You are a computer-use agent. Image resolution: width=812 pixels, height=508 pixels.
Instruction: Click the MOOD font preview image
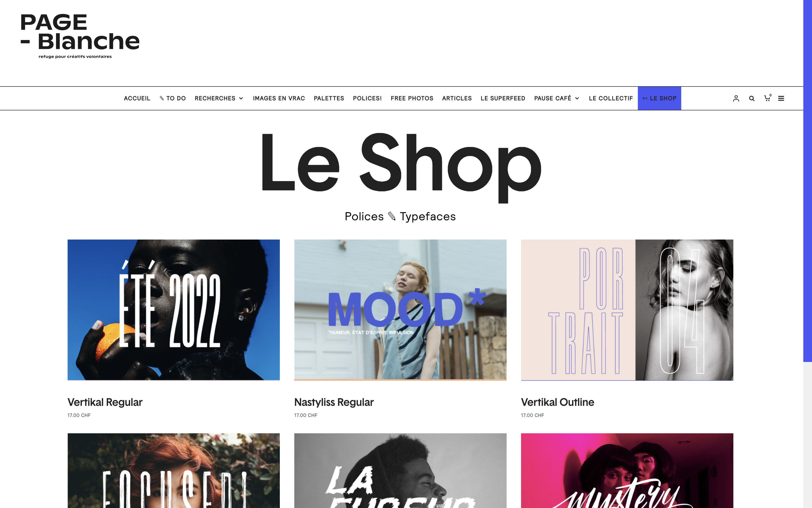[x=400, y=310]
